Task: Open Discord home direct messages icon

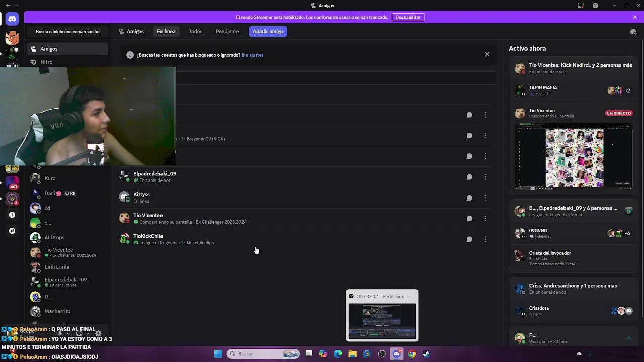Action: (x=12, y=19)
